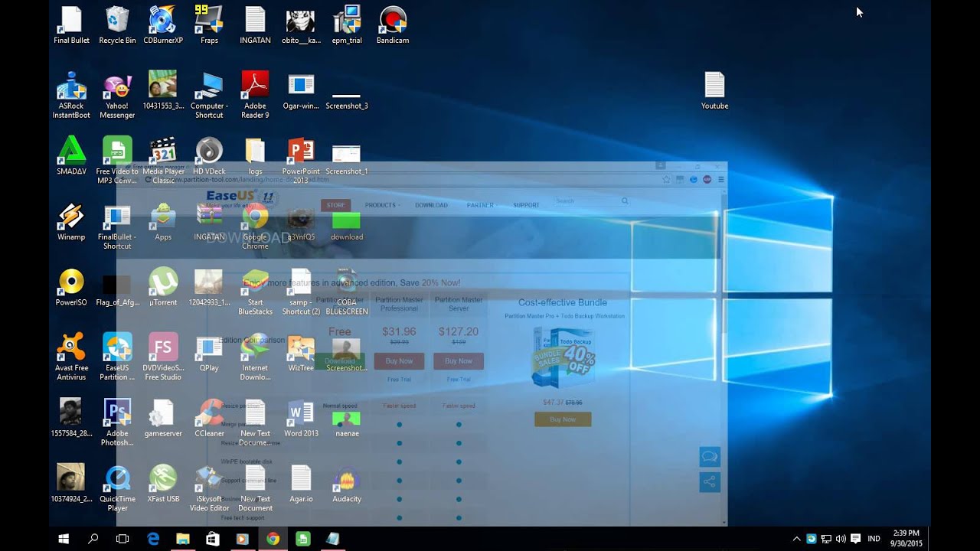This screenshot has height=551, width=980.
Task: Open the SMADAV antivirus shortcut
Action: (71, 156)
